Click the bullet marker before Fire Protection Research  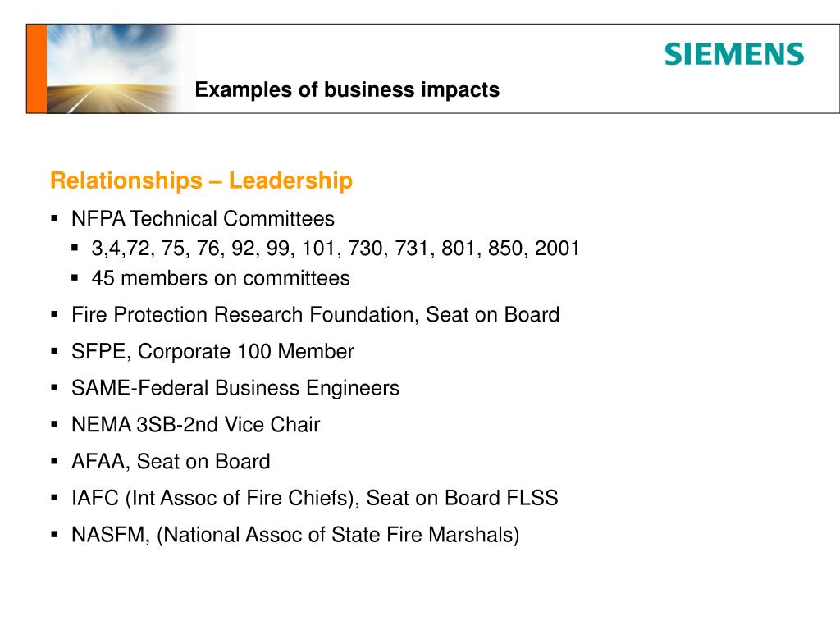pyautogui.click(x=55, y=314)
